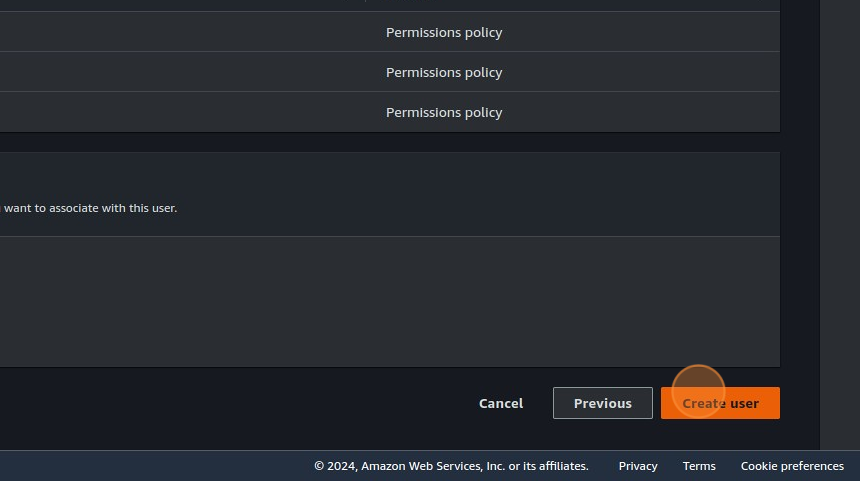Go back with the Previous button
The width and height of the screenshot is (860, 481).
click(x=602, y=403)
